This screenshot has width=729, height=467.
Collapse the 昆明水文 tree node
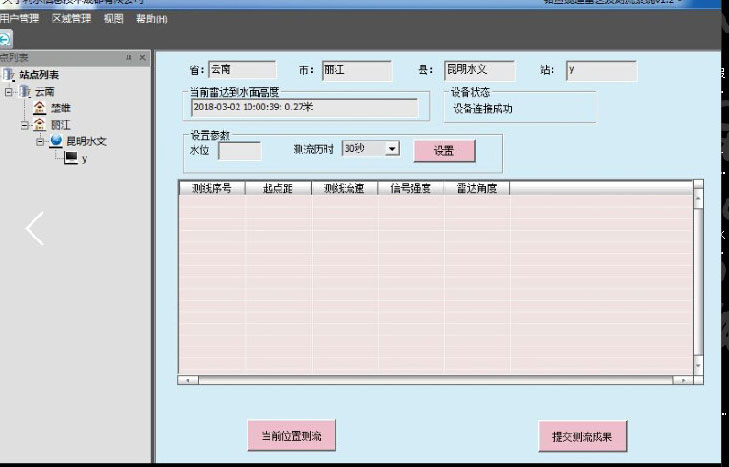pyautogui.click(x=40, y=141)
